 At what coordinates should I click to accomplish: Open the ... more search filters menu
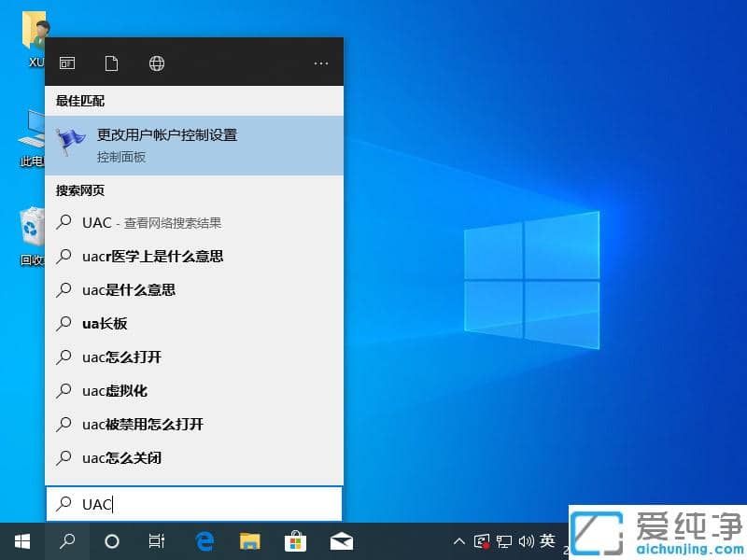(x=321, y=63)
